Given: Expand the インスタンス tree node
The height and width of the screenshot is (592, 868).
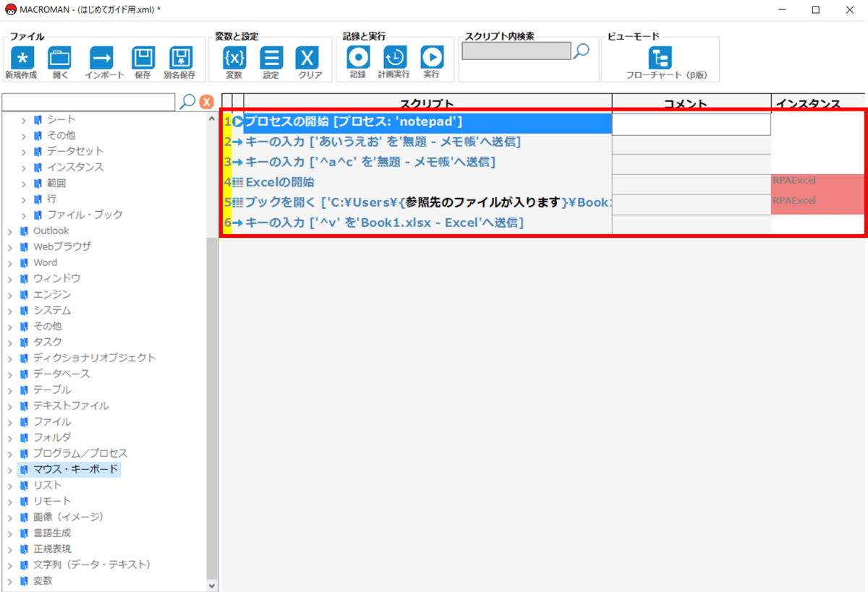Looking at the screenshot, I should tap(23, 167).
